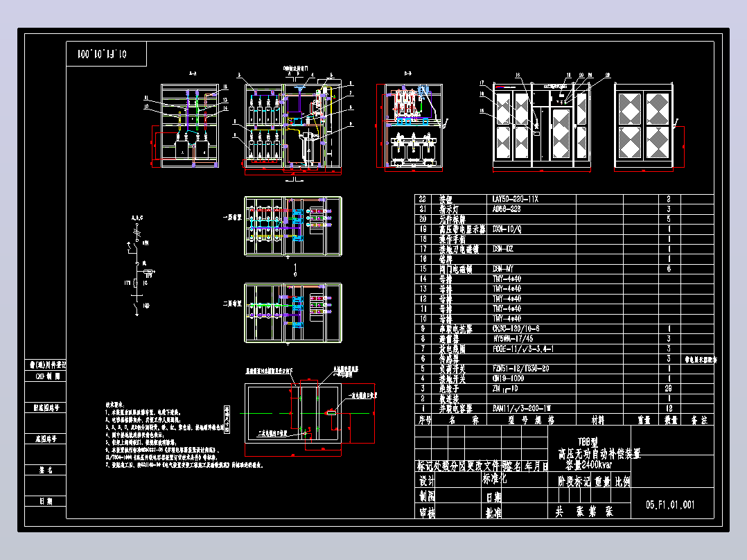Select 'GN19-1000' in row 4
The image size is (747, 560).
pyautogui.click(x=509, y=378)
